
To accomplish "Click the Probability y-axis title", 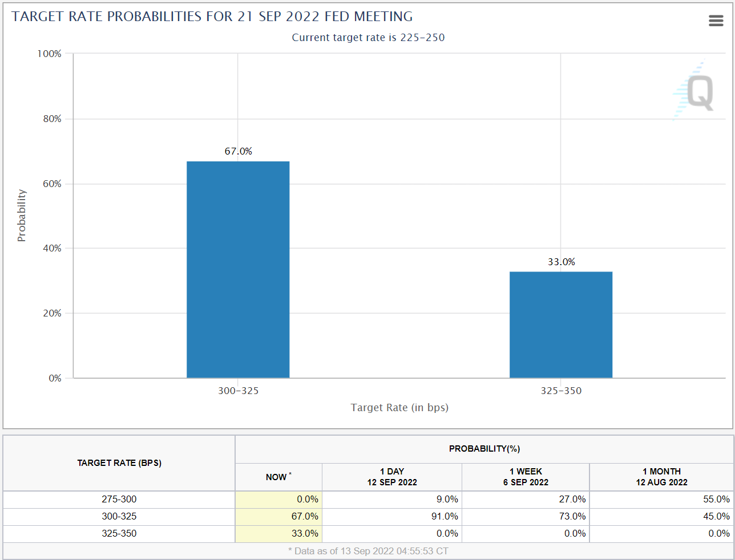I will point(22,216).
